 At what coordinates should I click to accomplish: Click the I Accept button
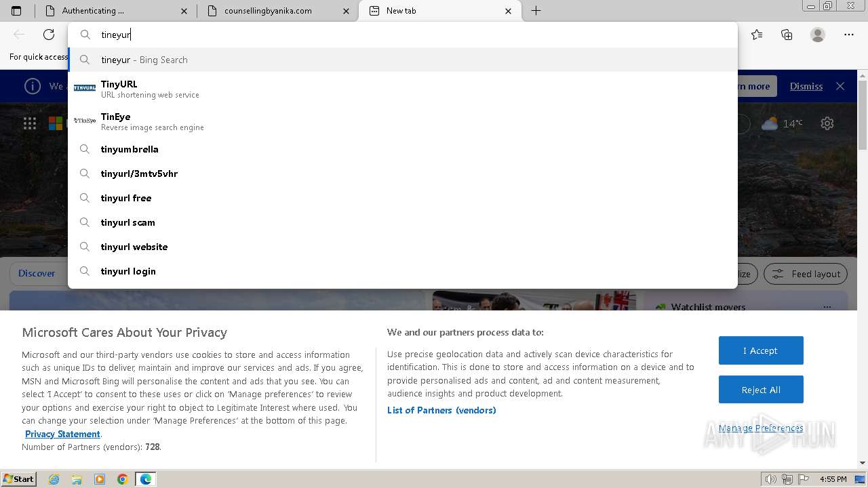(x=761, y=350)
